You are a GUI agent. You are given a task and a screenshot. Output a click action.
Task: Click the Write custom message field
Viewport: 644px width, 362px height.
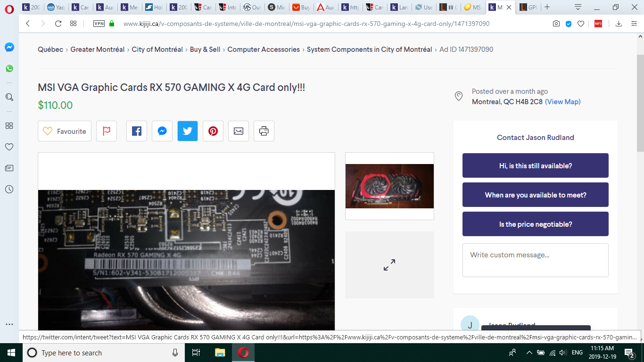[x=536, y=260]
